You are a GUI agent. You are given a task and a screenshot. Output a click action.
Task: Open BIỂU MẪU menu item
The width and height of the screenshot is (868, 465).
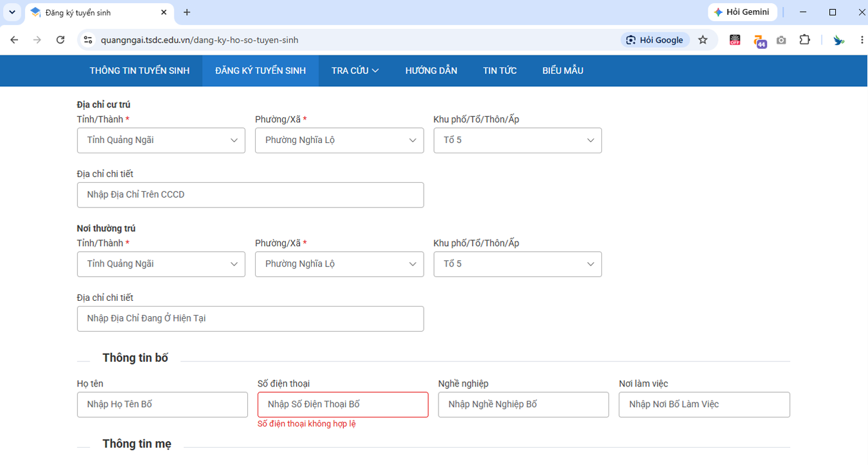click(x=563, y=71)
